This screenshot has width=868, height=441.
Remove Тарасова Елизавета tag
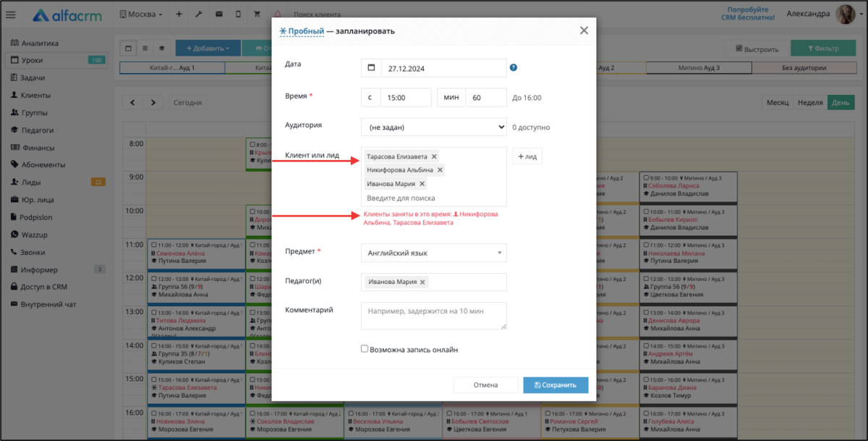(434, 156)
